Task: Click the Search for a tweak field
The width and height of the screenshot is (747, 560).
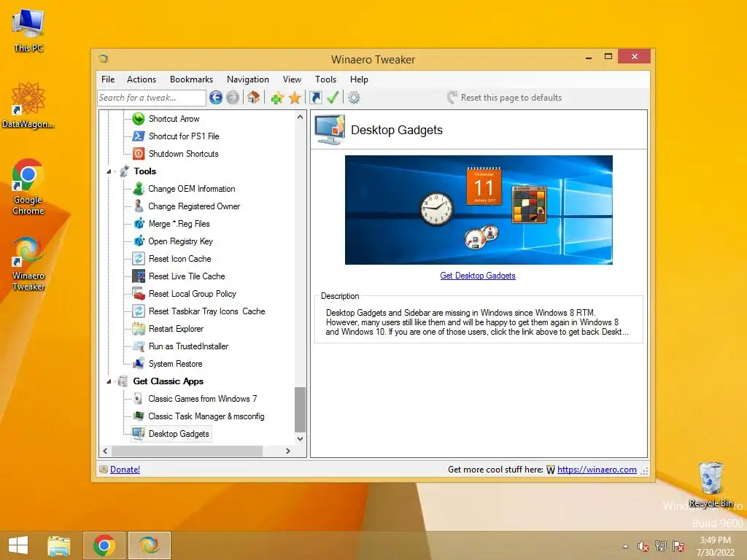Action: tap(152, 98)
